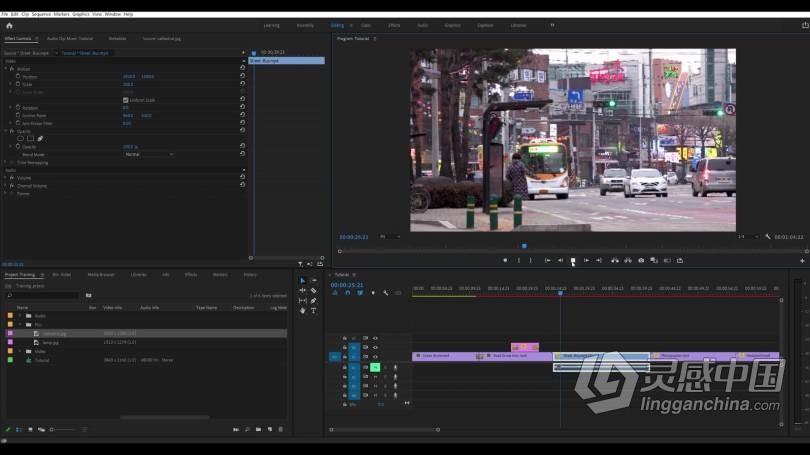Click trash Clear icon in Project panel
Screen dimensions: 810x455
281,429
